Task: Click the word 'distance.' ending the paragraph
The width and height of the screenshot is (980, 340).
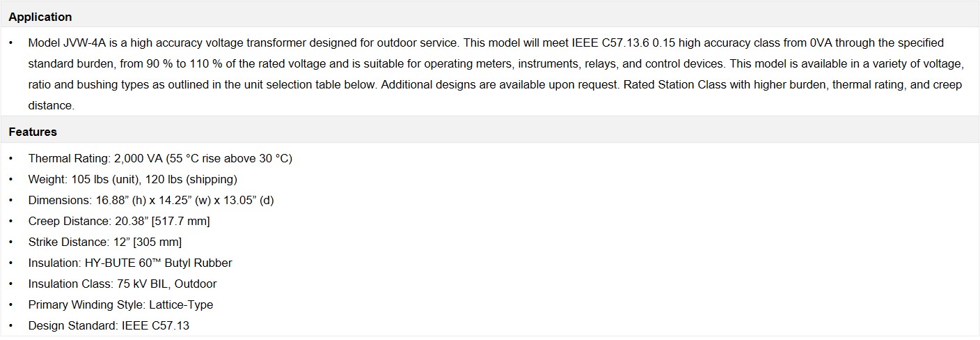Action: click(51, 105)
